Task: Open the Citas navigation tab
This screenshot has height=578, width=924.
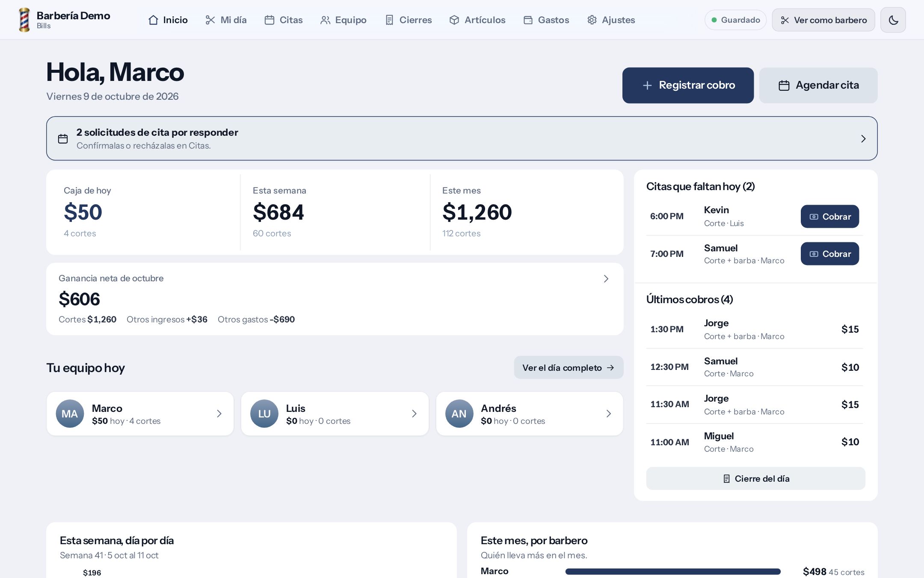Action: point(284,20)
